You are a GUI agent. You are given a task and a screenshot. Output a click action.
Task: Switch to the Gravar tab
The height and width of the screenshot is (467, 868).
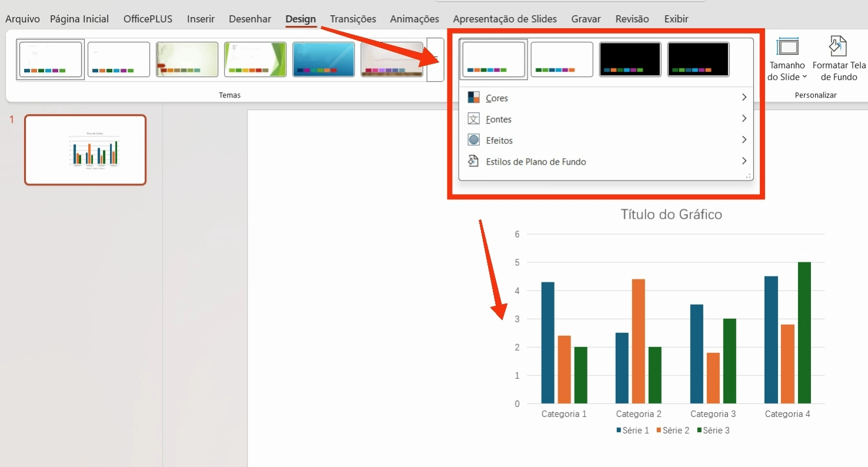coord(586,19)
